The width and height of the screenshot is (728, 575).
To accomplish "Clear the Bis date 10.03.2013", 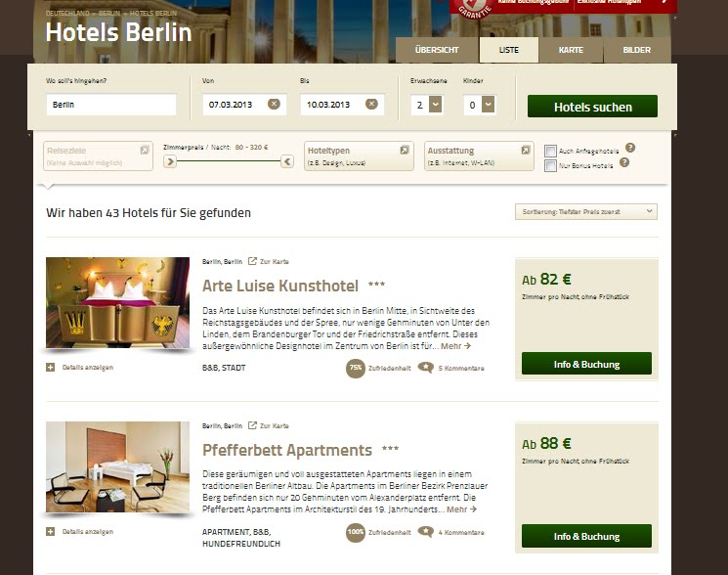I will click(x=371, y=104).
